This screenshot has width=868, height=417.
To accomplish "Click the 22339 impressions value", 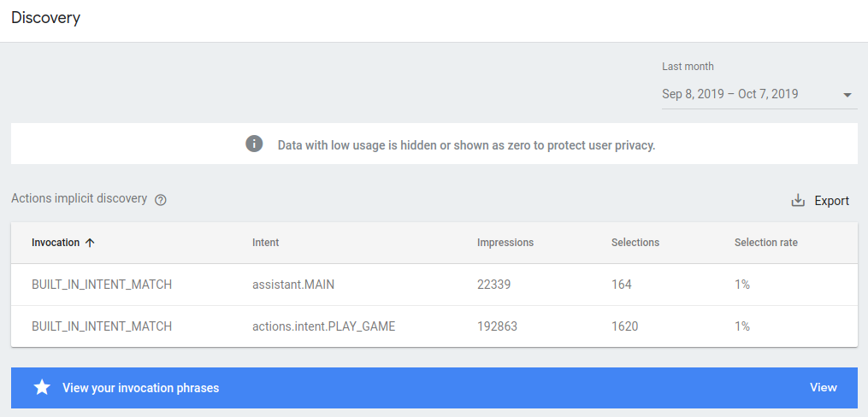I will click(493, 285).
